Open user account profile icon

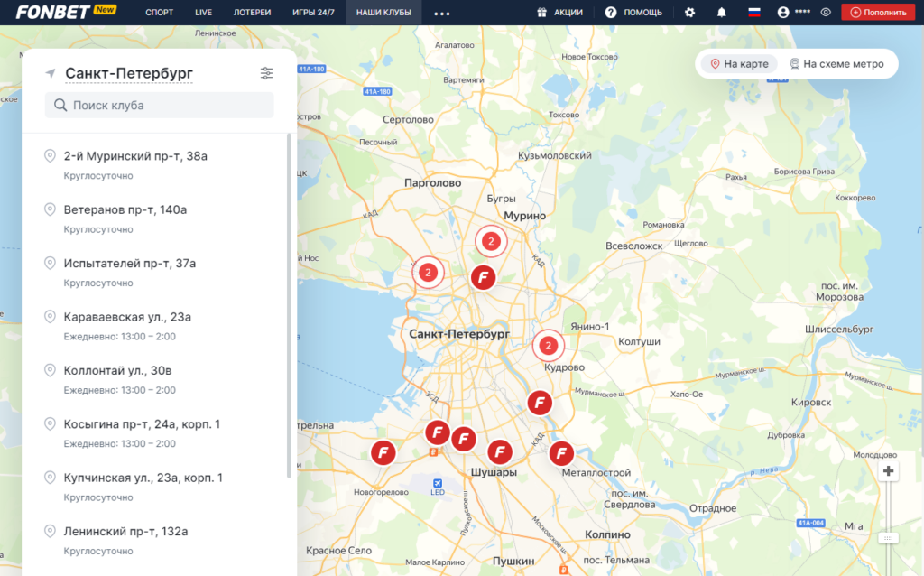coord(783,13)
